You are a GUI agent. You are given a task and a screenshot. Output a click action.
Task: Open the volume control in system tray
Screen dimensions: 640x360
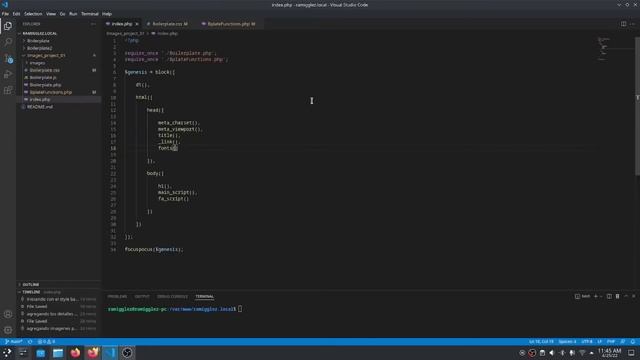552,353
